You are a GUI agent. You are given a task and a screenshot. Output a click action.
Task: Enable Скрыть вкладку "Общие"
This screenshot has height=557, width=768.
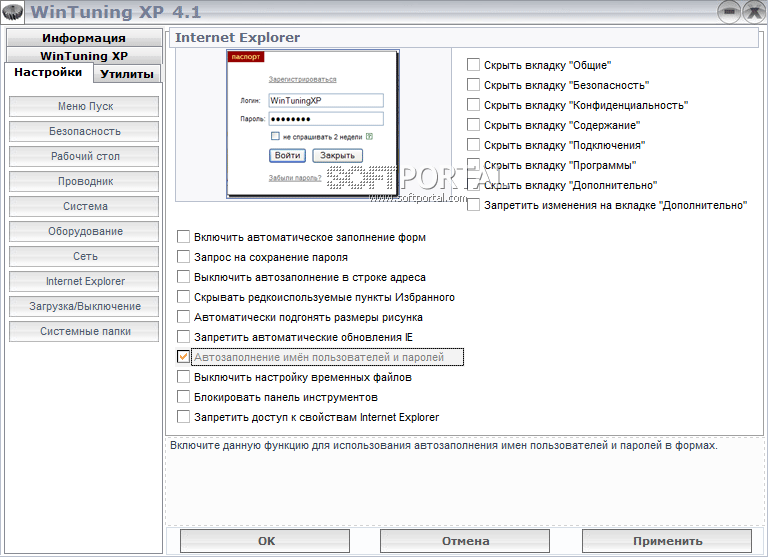tap(473, 65)
